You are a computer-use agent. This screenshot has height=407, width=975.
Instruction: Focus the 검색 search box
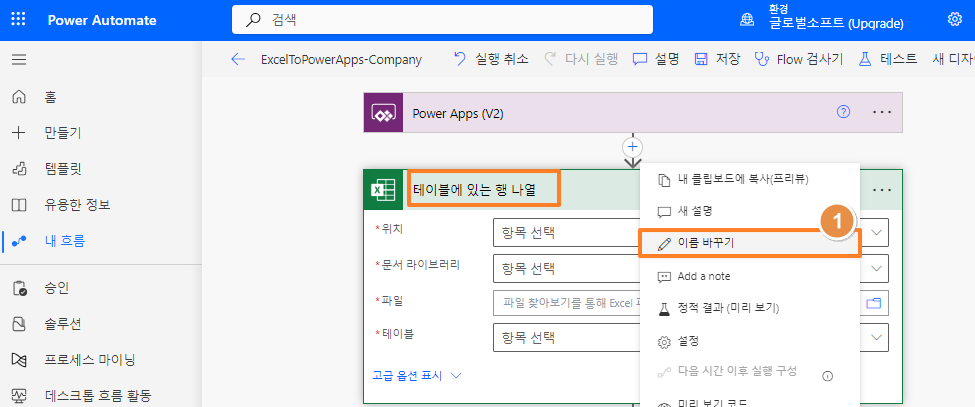[x=442, y=19]
